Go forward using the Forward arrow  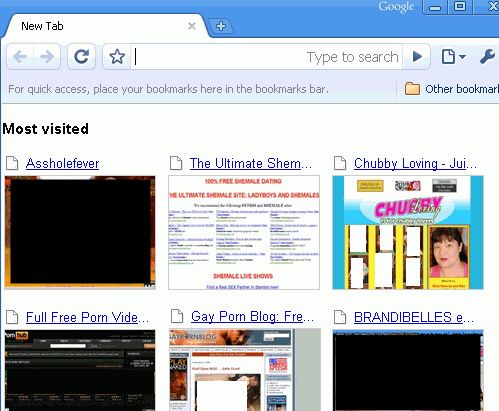[47, 57]
